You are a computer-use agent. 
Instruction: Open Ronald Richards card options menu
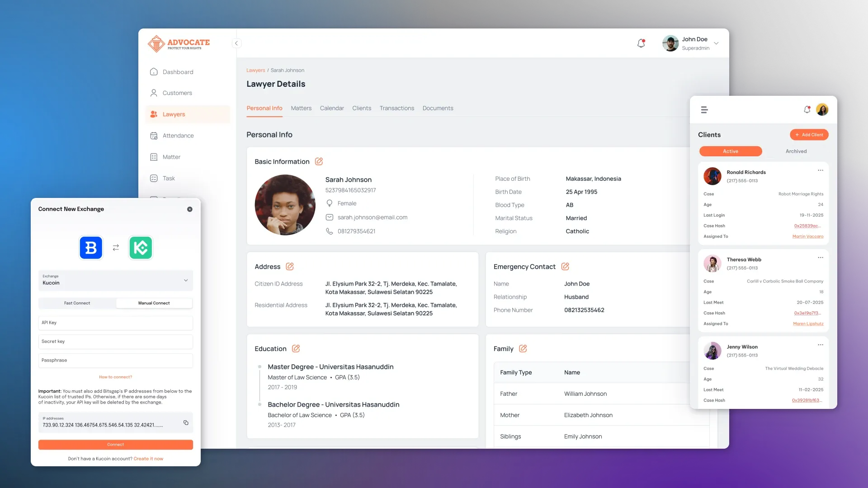coord(820,170)
